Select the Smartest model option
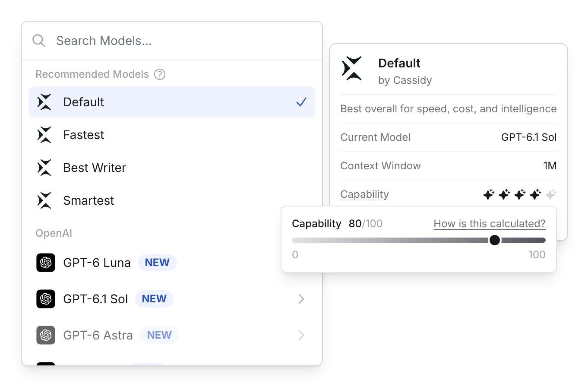 click(x=172, y=200)
